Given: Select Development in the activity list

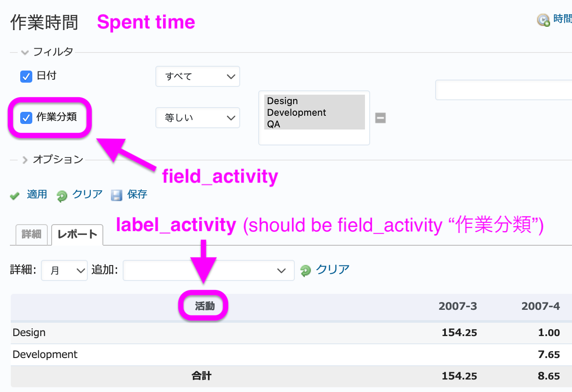Looking at the screenshot, I should 297,112.
